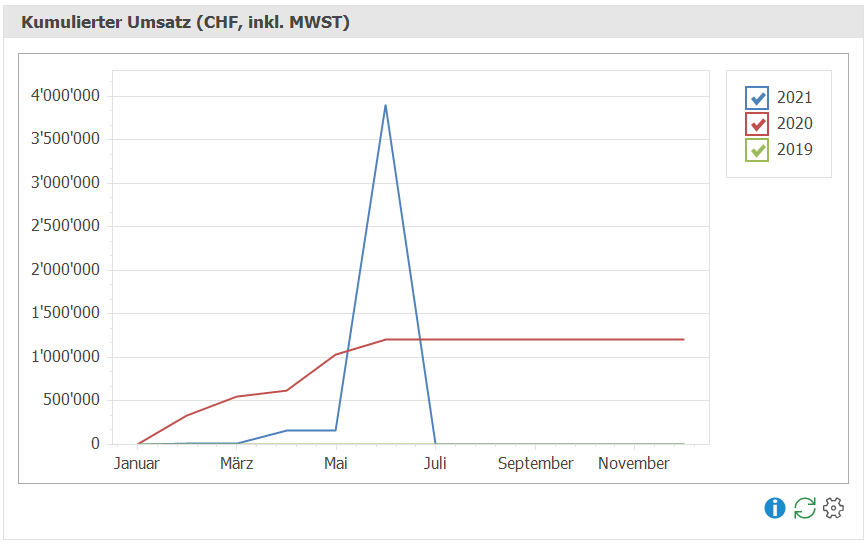
Task: Click the Januar axis label
Action: [136, 463]
